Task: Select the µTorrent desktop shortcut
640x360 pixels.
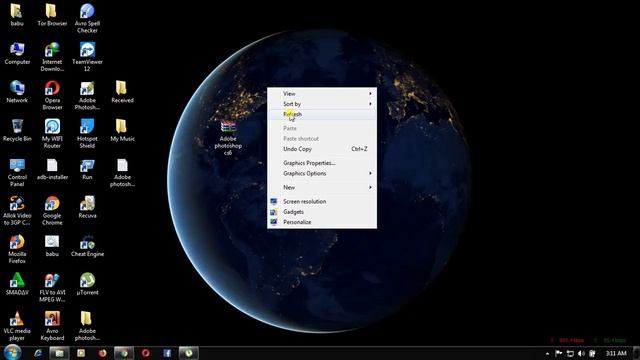Action: pyautogui.click(x=87, y=284)
